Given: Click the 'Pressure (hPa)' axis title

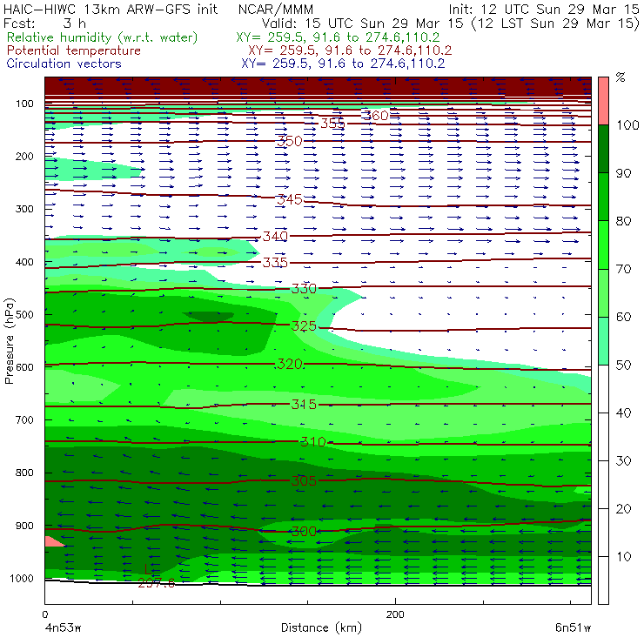Looking at the screenshot, I should coord(9,341).
